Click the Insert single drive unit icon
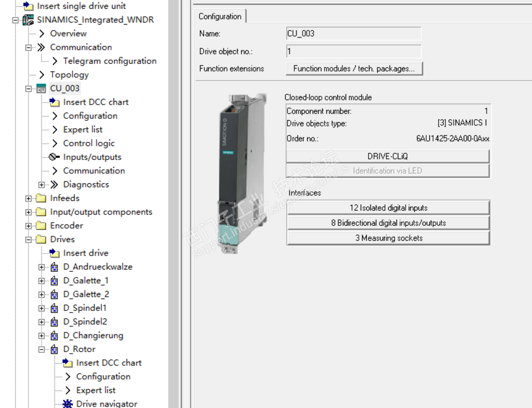Screen dimensions: 532x408 [x=28, y=6]
